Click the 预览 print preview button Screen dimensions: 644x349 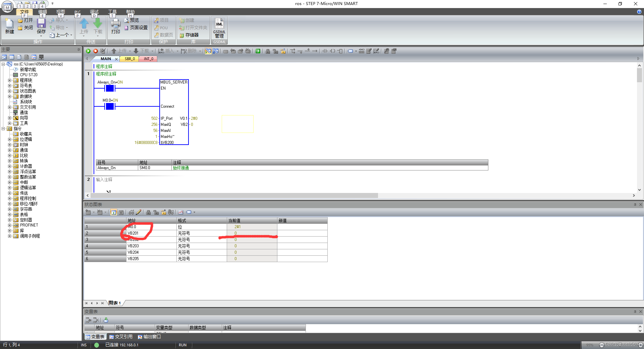[x=131, y=20]
